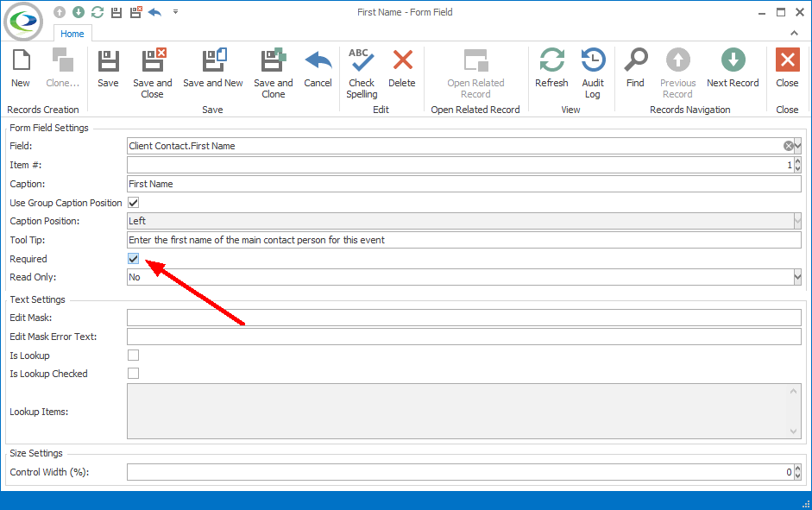This screenshot has height=510, width=812.
Task: Go to Previous Record
Action: 678,72
